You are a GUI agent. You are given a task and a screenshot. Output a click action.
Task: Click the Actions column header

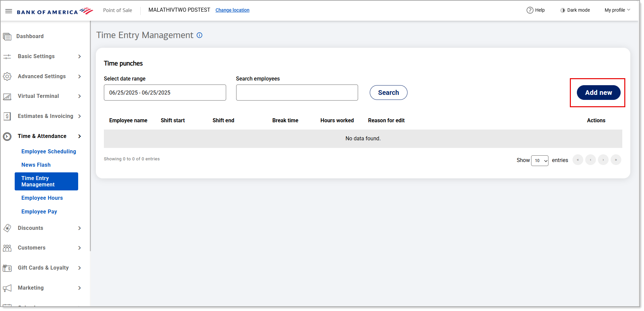[596, 120]
